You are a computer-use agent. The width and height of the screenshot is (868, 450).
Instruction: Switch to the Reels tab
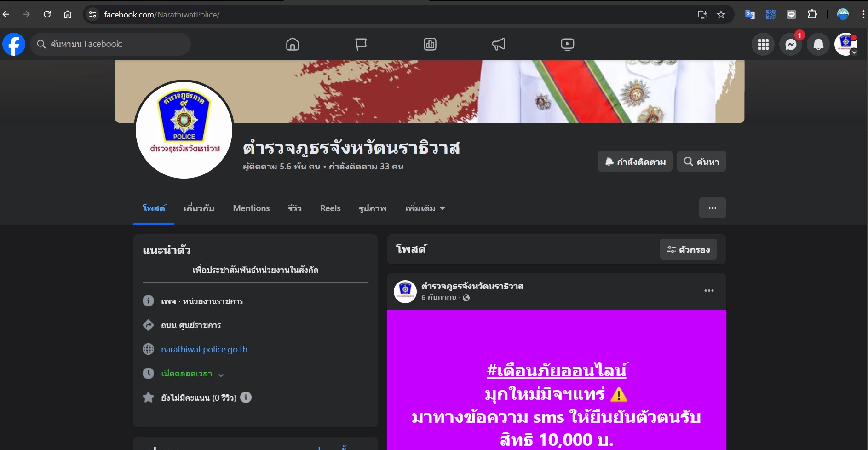330,208
